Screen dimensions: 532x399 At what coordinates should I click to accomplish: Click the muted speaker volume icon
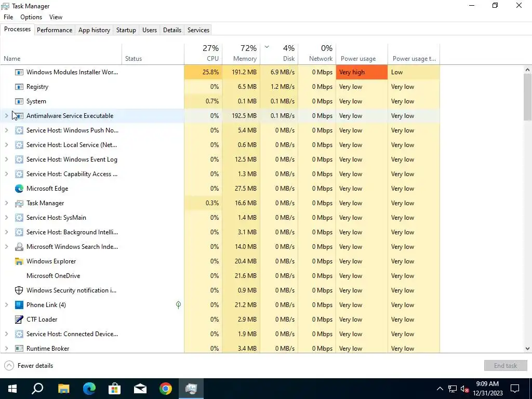[x=464, y=389]
